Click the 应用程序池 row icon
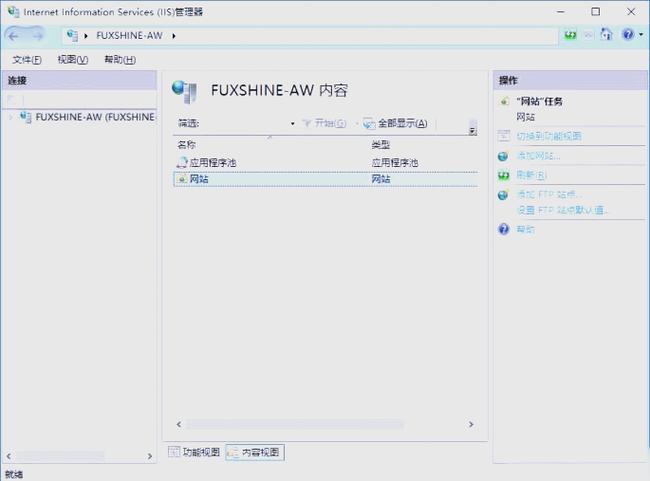Screen dimensions: 650x481 point(182,163)
